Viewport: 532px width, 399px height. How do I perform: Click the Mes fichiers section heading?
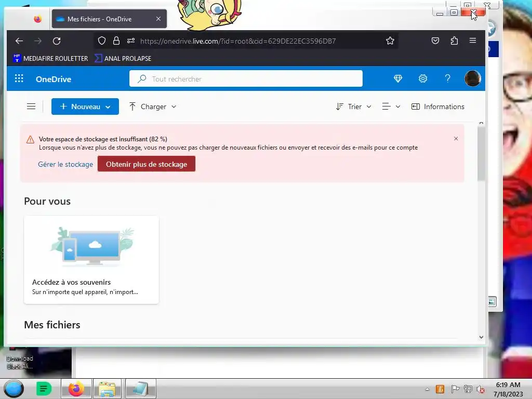[x=52, y=325]
